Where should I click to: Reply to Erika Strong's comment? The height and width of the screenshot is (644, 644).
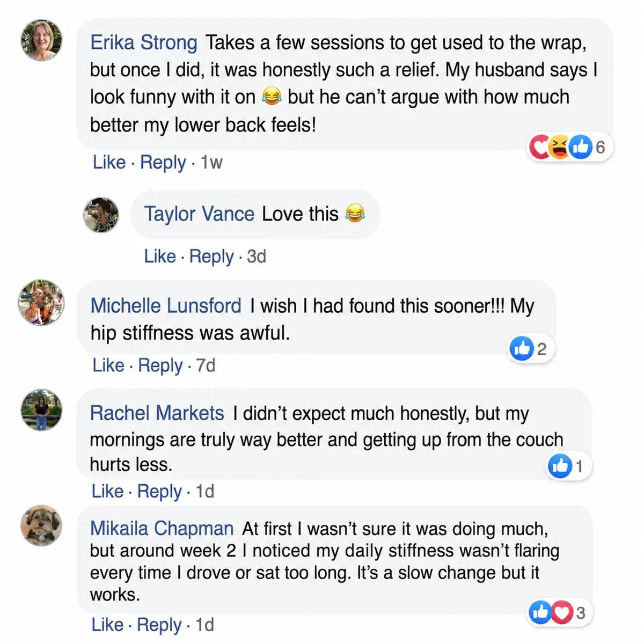pos(163,162)
